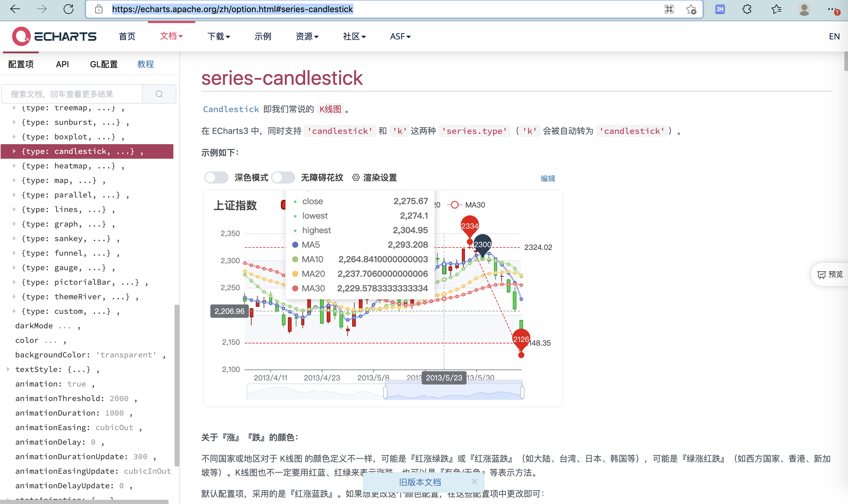
Task: Select the animationThreshold option item
Action: [x=76, y=398]
